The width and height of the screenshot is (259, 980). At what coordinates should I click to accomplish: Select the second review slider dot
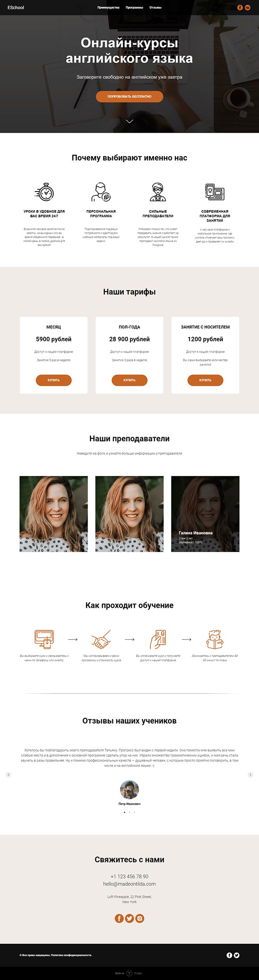pos(129,812)
